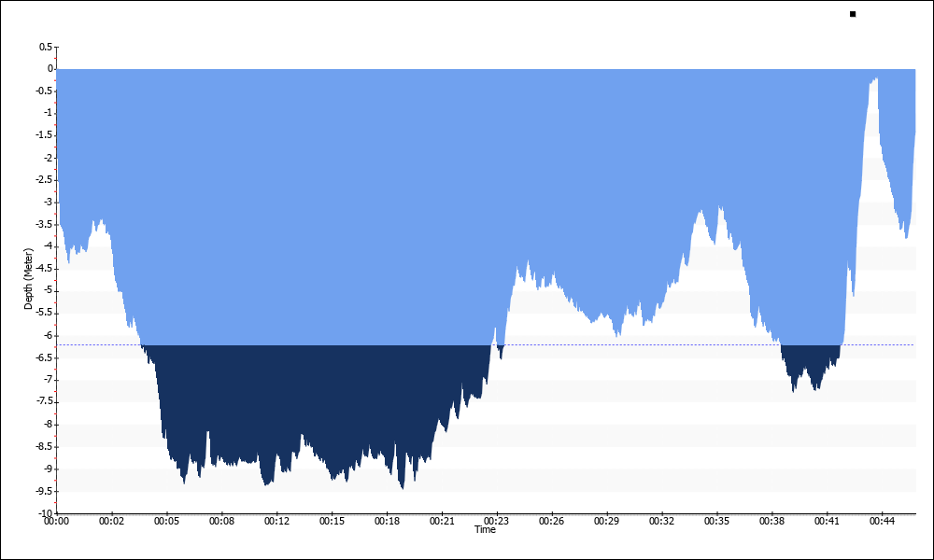Click the '00:15' time axis label

(x=332, y=522)
